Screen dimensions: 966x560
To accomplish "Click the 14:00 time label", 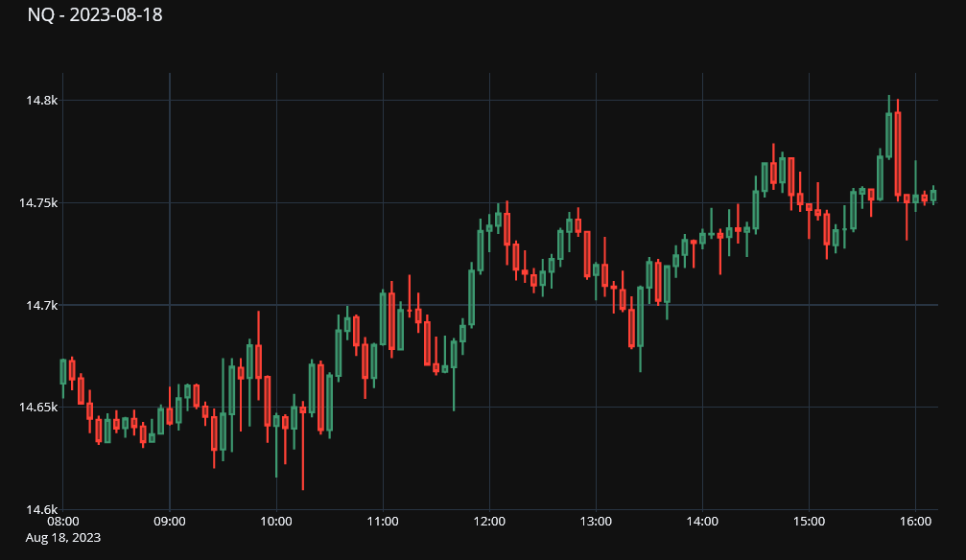I will [x=702, y=523].
